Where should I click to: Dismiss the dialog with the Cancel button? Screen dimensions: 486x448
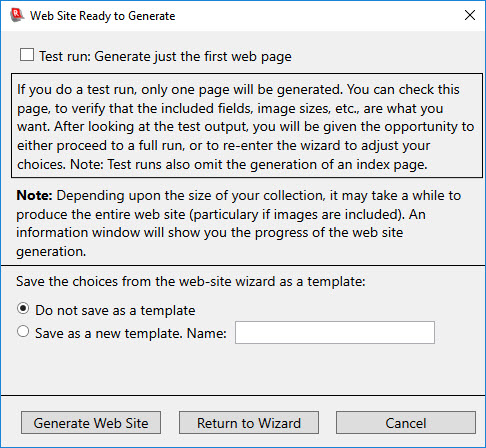[x=406, y=423]
